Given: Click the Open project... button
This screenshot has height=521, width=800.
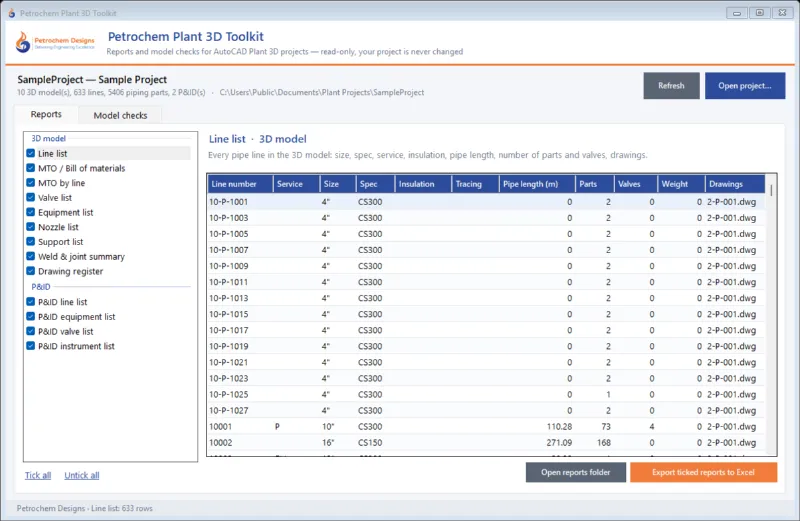Looking at the screenshot, I should pos(745,86).
